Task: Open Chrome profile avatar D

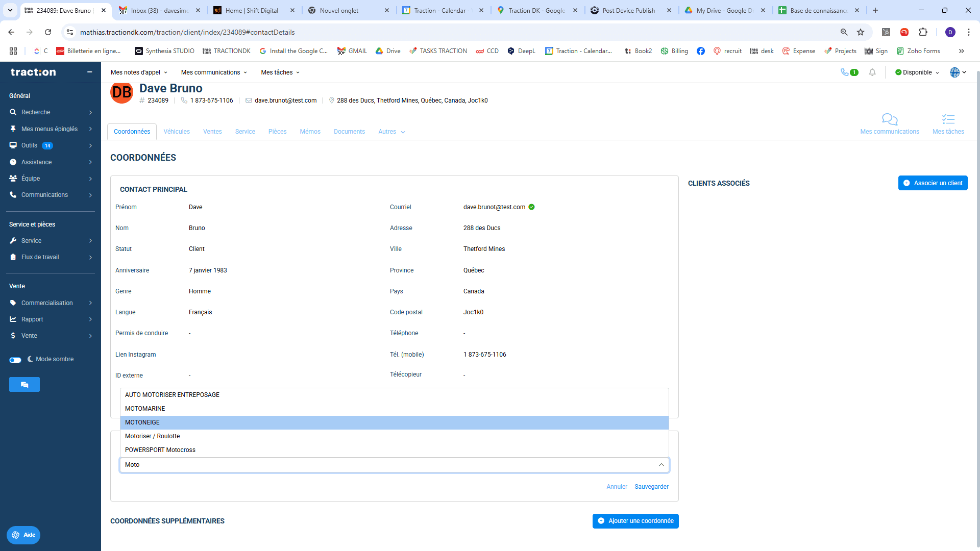Action: click(x=950, y=32)
